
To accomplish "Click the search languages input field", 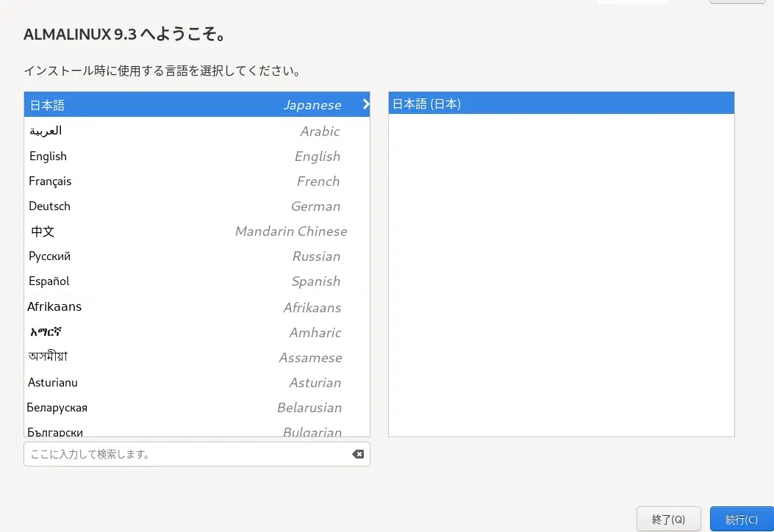I will (187, 454).
